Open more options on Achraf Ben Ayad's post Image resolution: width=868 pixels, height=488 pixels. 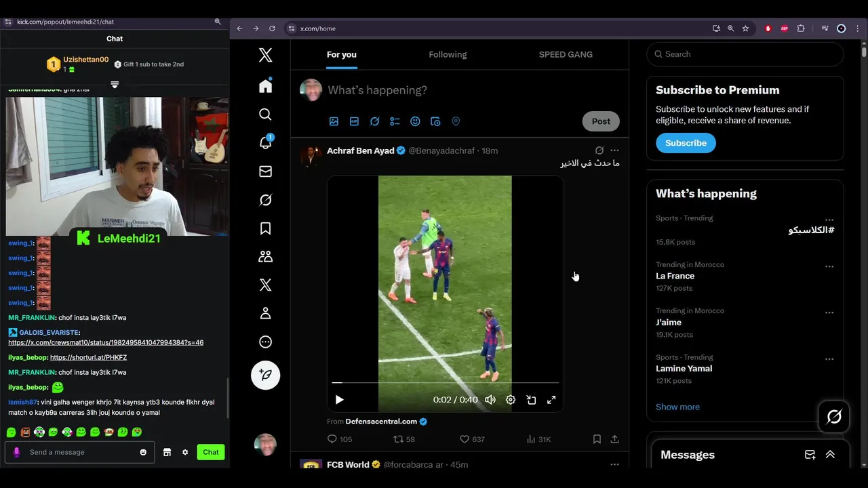614,150
